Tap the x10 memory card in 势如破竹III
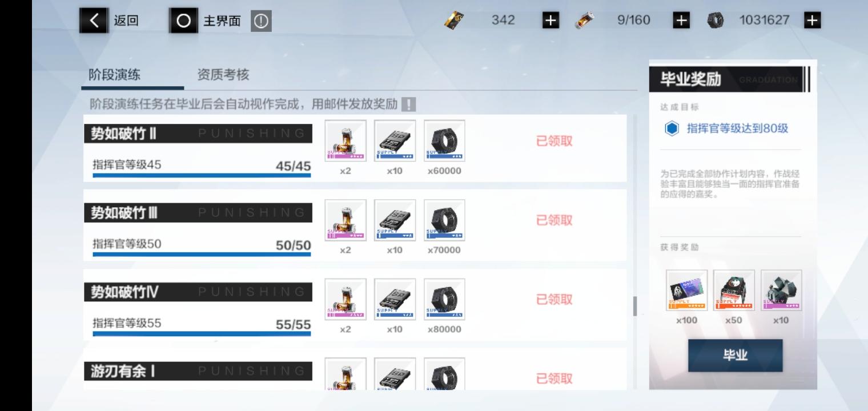This screenshot has height=411, width=868. 395,220
